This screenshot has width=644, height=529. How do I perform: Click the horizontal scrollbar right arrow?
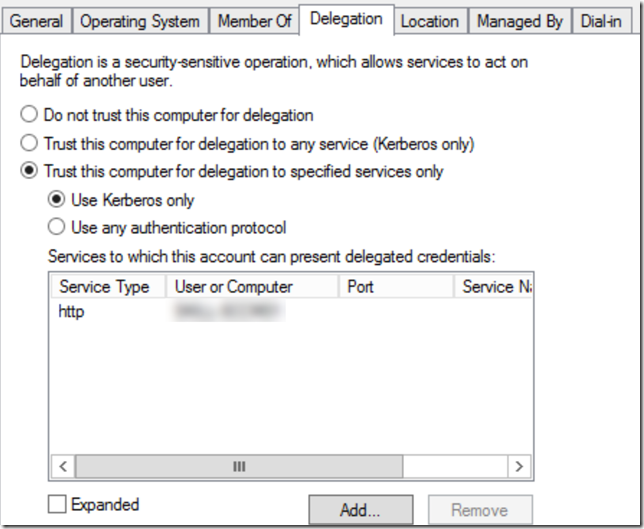(517, 467)
